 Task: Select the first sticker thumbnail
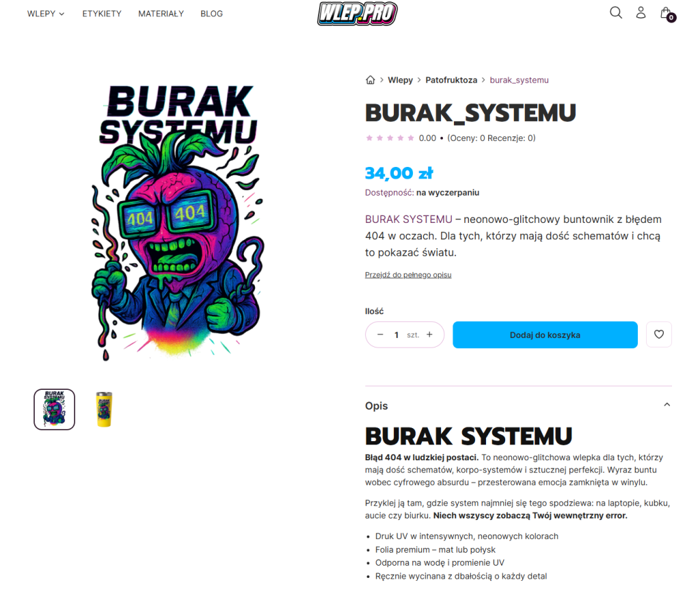(x=55, y=410)
